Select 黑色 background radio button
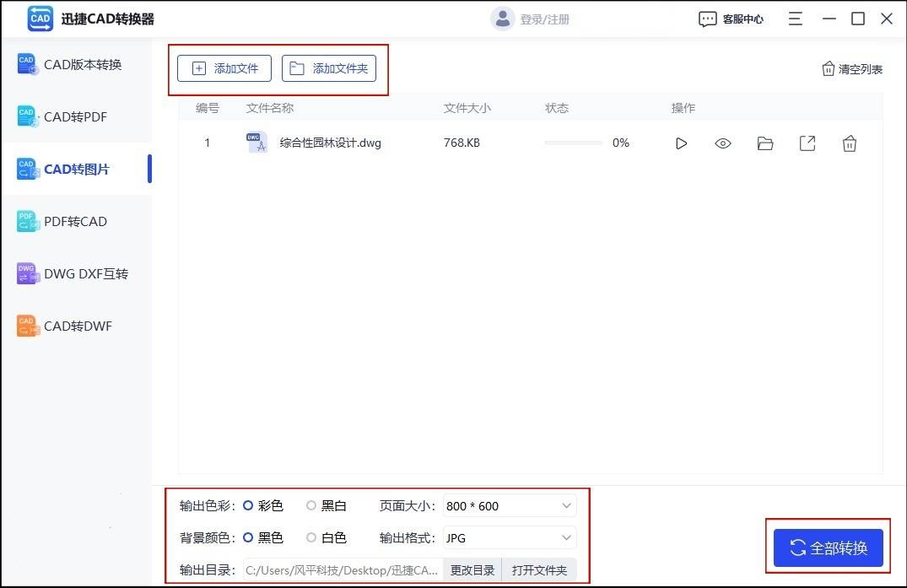907x588 pixels. point(248,537)
